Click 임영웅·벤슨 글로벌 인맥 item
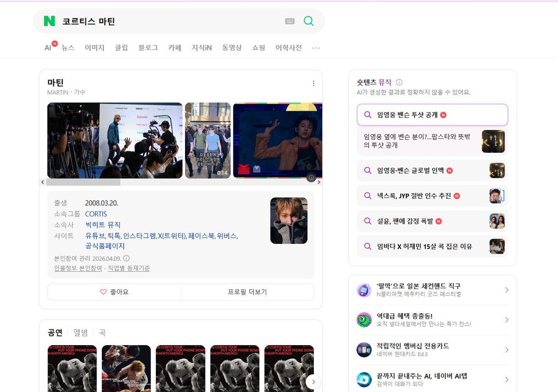This screenshot has width=558, height=392. click(432, 170)
